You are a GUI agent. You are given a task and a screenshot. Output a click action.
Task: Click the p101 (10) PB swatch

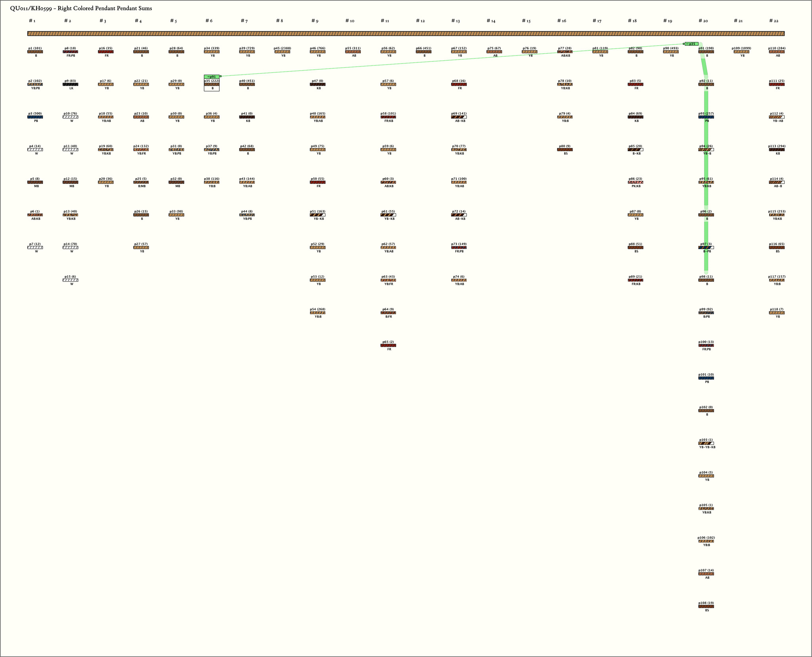[706, 378]
